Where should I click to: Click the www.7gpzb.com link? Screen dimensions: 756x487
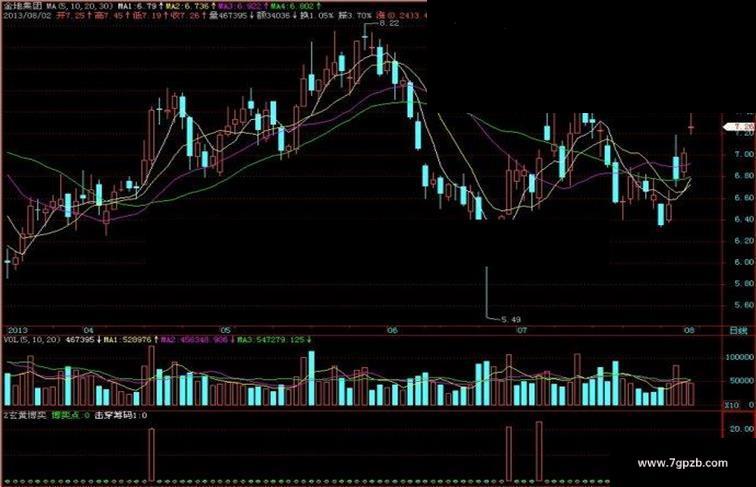[682, 463]
